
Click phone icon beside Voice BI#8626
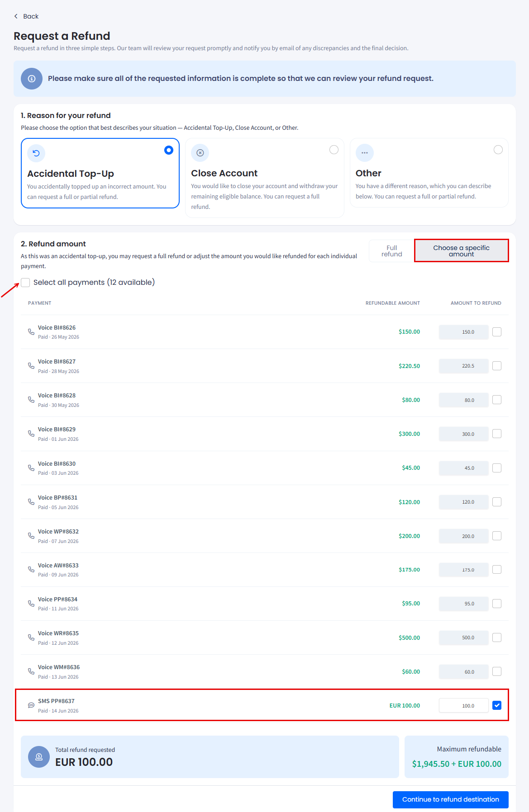(31, 331)
